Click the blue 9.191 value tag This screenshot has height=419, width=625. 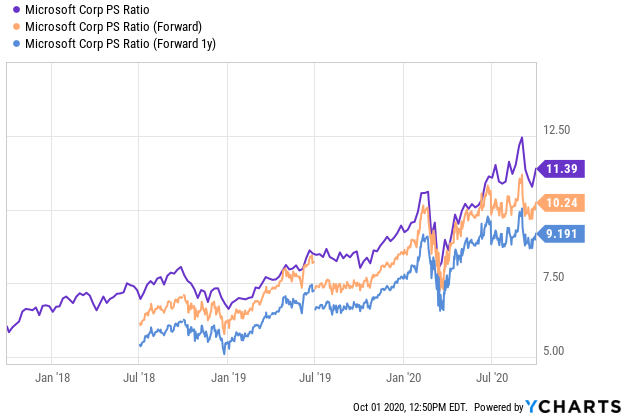coord(560,234)
